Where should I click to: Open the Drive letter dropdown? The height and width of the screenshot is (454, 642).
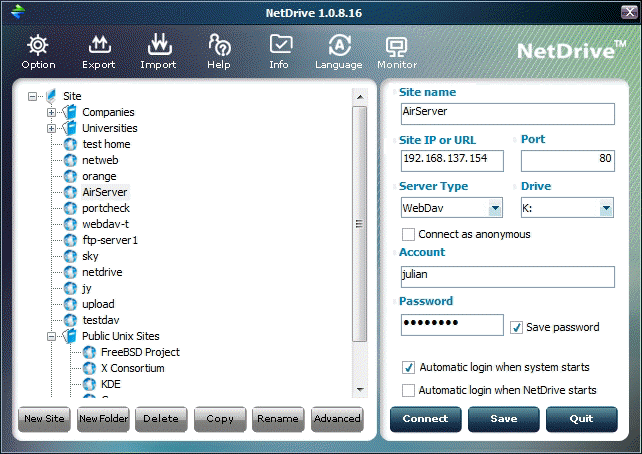(x=606, y=208)
